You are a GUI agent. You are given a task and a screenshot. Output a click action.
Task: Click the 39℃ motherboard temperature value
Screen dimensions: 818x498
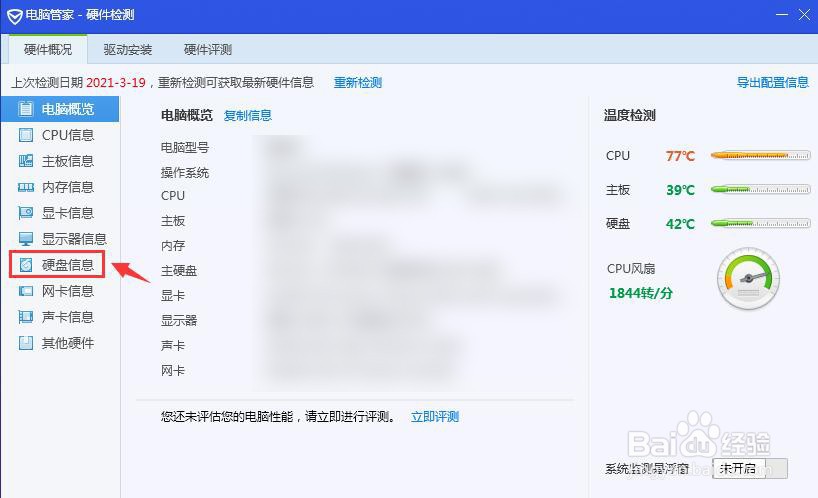pyautogui.click(x=680, y=190)
